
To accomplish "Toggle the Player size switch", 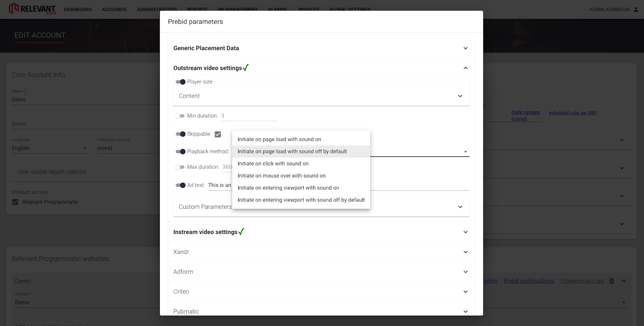I will tap(180, 82).
